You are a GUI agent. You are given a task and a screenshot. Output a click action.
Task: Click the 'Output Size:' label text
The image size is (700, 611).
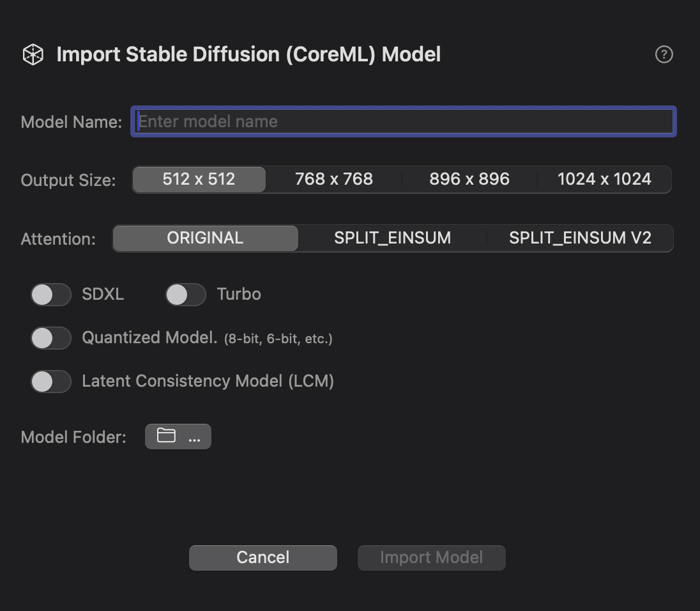click(x=68, y=180)
